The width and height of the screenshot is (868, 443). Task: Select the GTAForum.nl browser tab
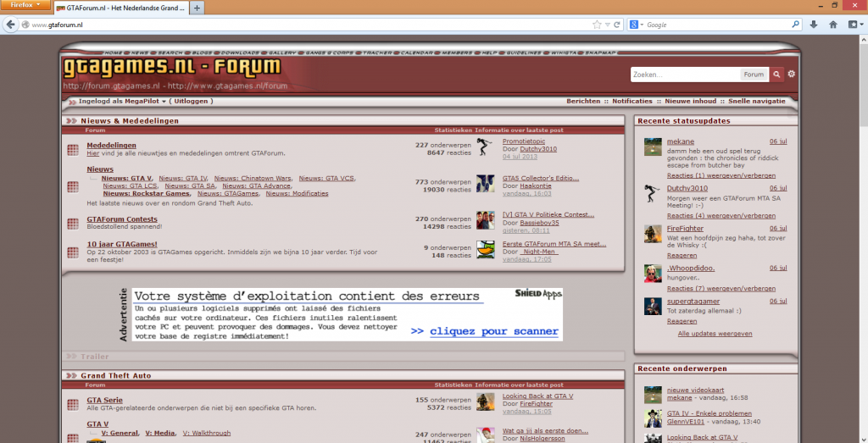(x=120, y=8)
